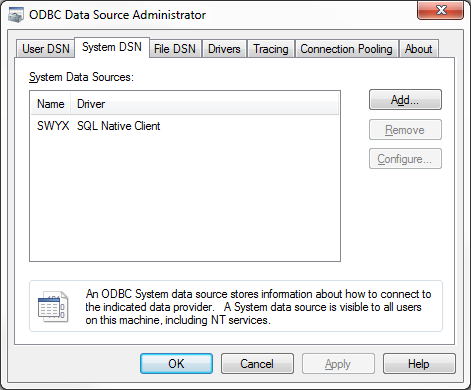Open the About tab
The image size is (471, 390).
(x=419, y=49)
